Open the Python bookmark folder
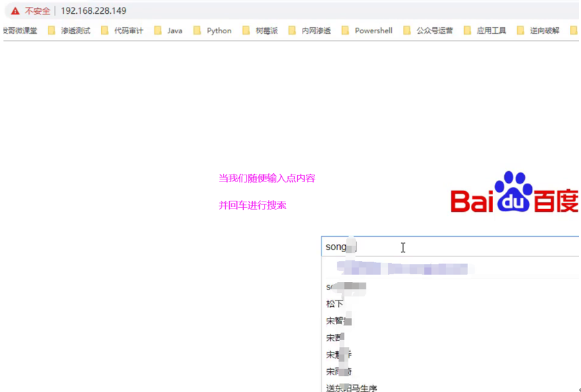This screenshot has width=581, height=392. pos(213,30)
